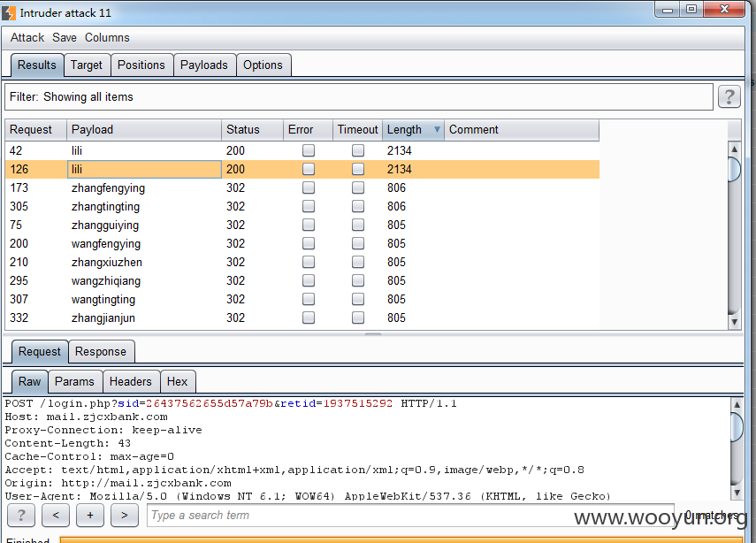
Task: Click request pane scroll up arrow
Action: click(x=737, y=404)
